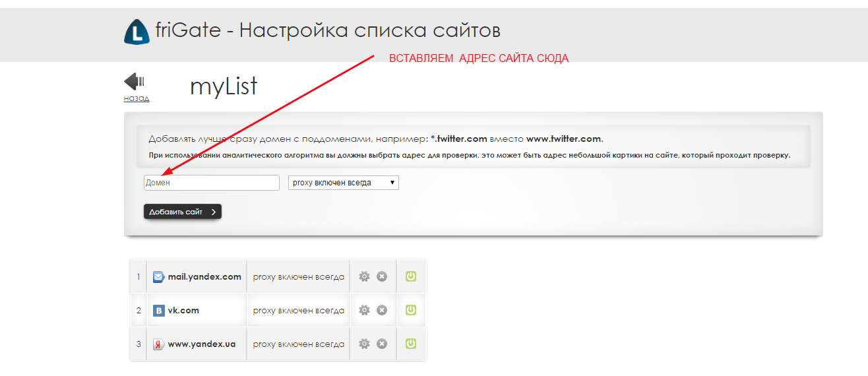Toggle power switch for vk.com
Screen dimensions: 868x376
(411, 310)
